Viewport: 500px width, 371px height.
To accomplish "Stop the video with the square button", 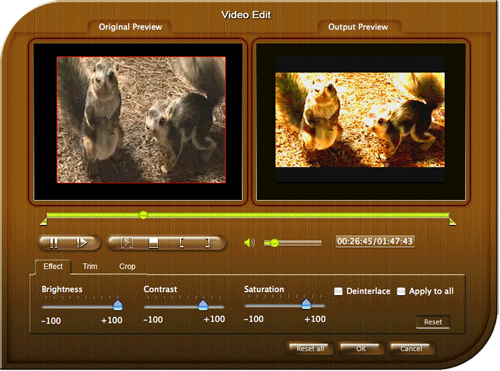I will click(x=153, y=243).
